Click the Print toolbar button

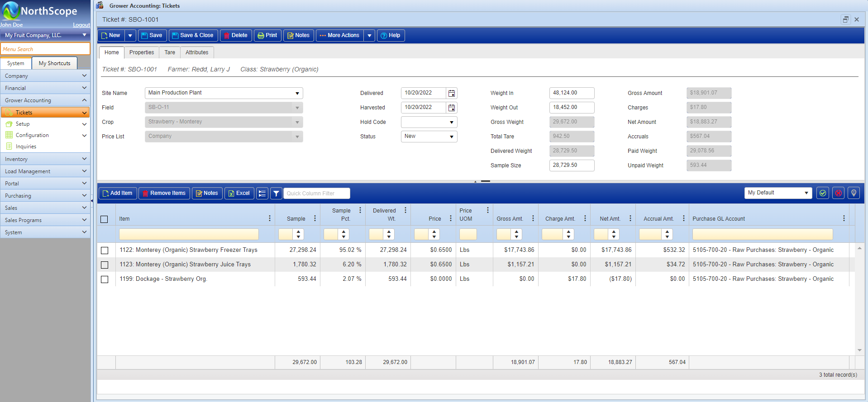(x=267, y=35)
